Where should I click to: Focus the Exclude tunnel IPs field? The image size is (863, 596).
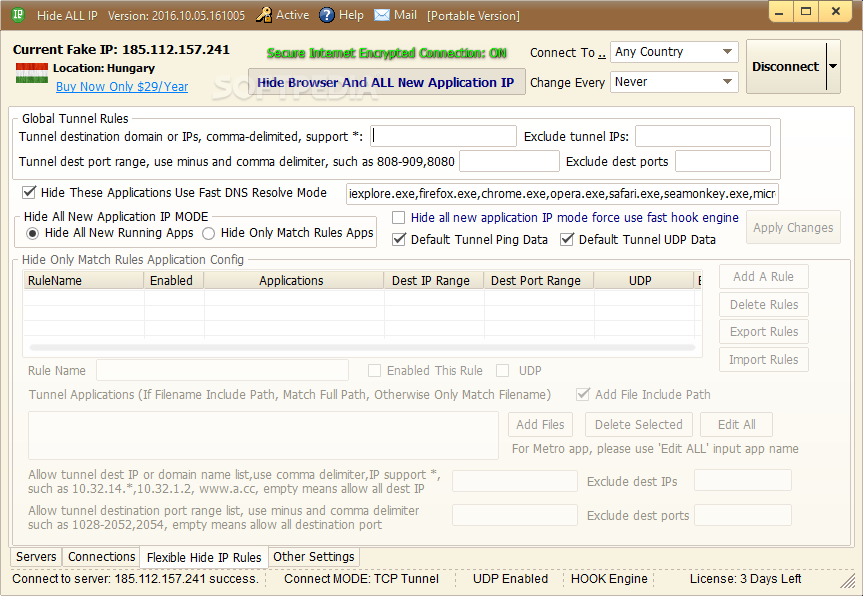pyautogui.click(x=703, y=136)
